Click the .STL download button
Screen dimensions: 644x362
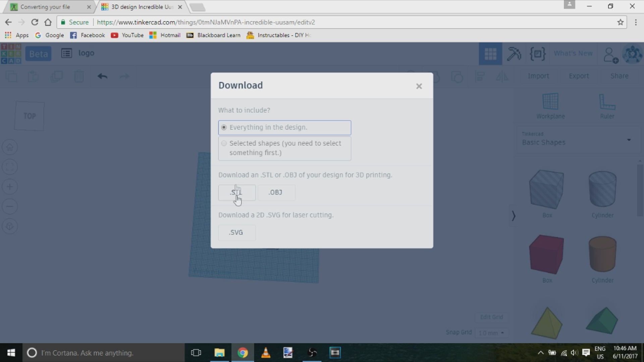tap(237, 192)
